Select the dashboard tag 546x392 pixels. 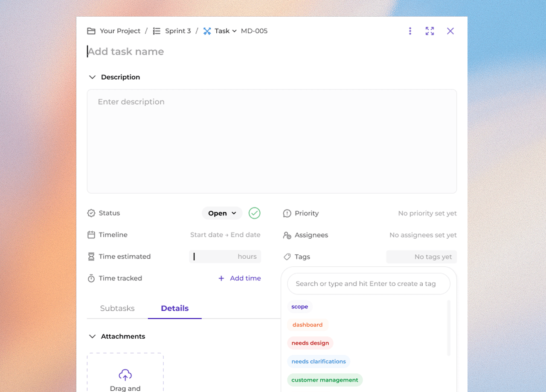point(308,325)
